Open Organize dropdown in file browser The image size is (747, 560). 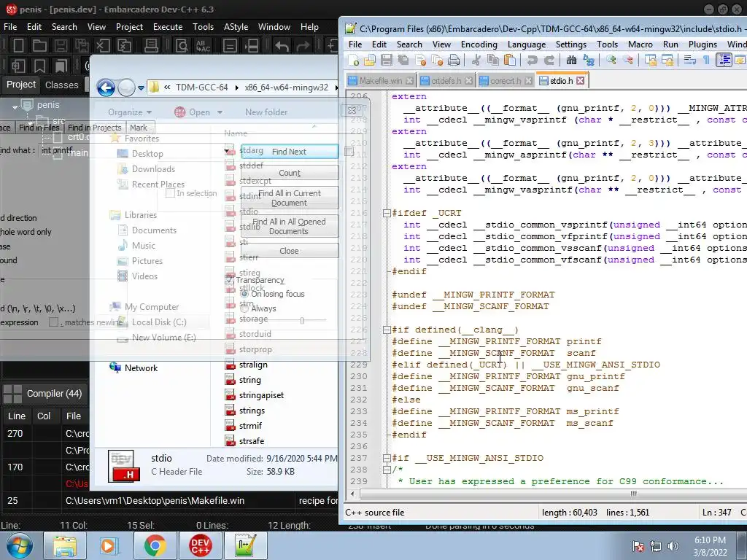[x=130, y=112]
